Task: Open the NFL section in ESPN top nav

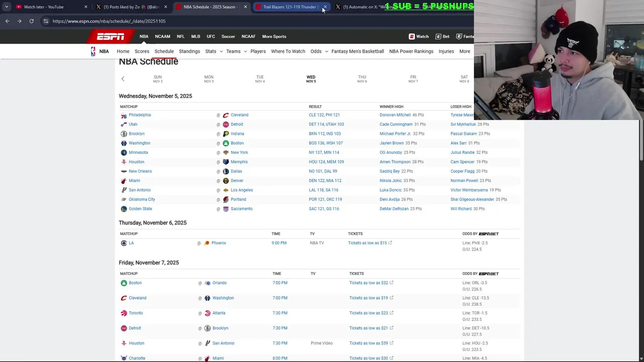Action: tap(181, 36)
